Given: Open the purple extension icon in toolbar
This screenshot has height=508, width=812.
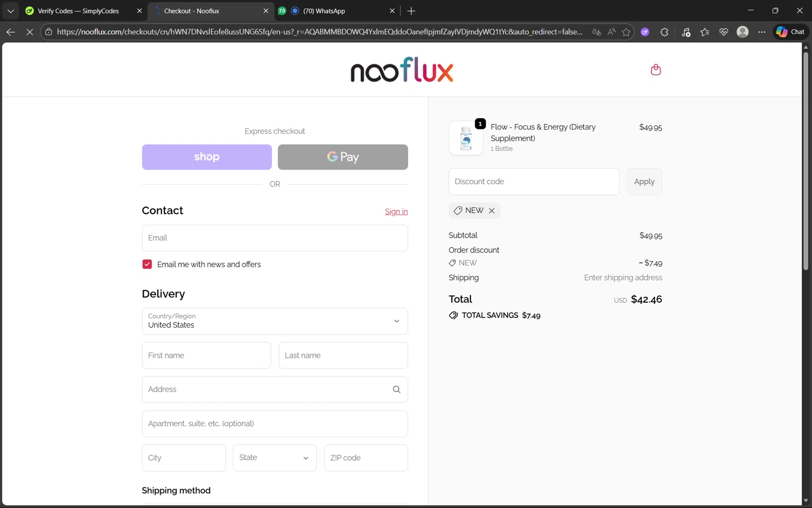Looking at the screenshot, I should click(x=645, y=32).
